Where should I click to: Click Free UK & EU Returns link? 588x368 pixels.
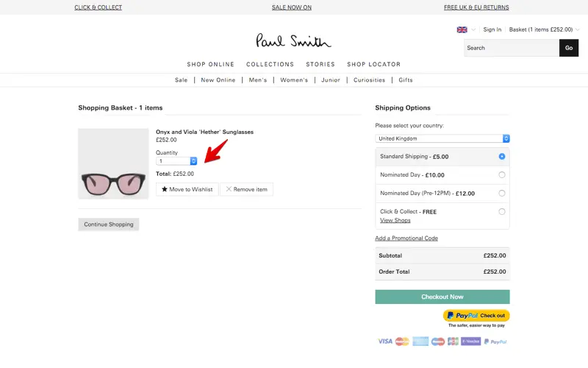[x=476, y=7]
